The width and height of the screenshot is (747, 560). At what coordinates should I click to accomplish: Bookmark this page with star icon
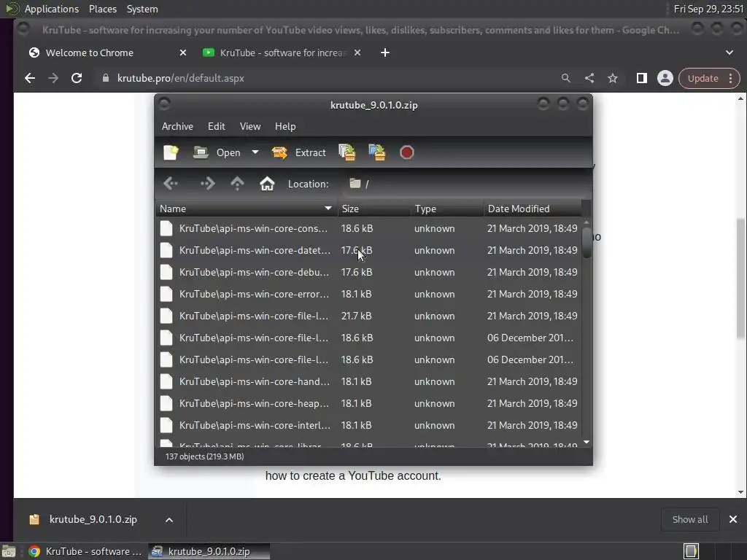click(613, 78)
